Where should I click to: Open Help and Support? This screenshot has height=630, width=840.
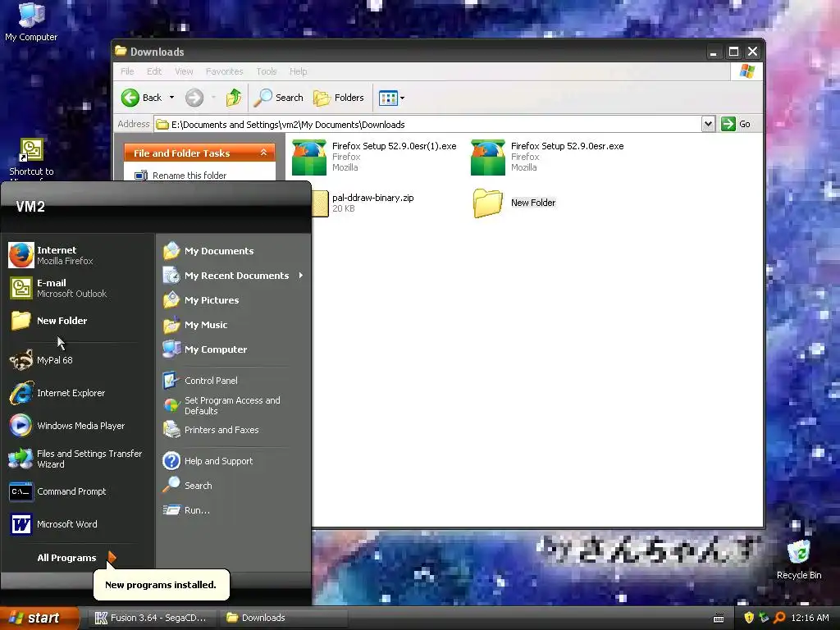(x=233, y=461)
